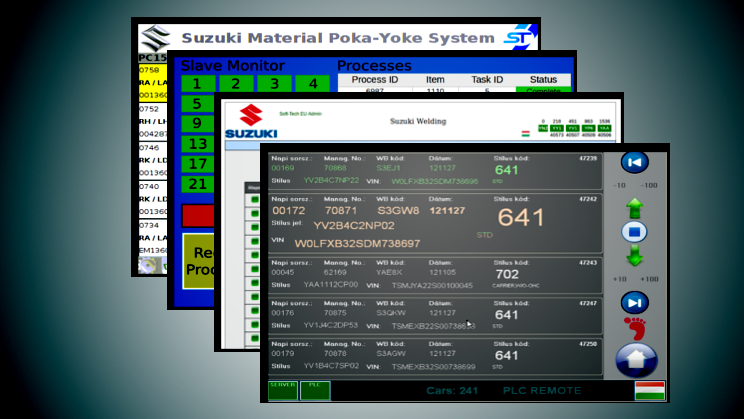Click the -10 step label
This screenshot has height=419, width=744.
(619, 185)
